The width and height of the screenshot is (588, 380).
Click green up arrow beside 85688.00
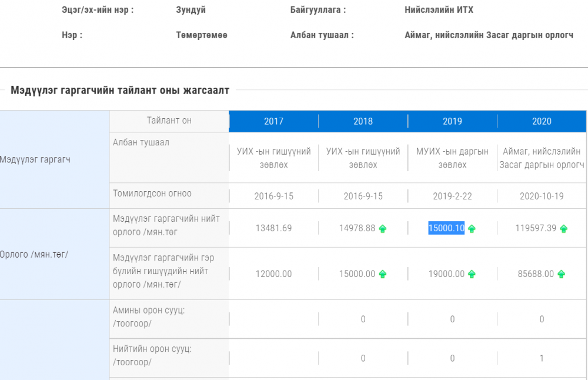561,274
